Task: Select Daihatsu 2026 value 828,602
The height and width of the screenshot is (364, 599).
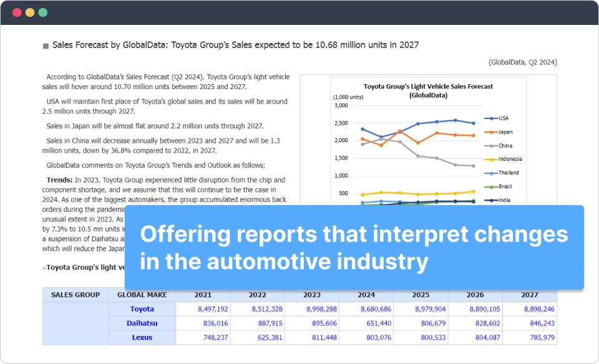Action: [x=488, y=323]
